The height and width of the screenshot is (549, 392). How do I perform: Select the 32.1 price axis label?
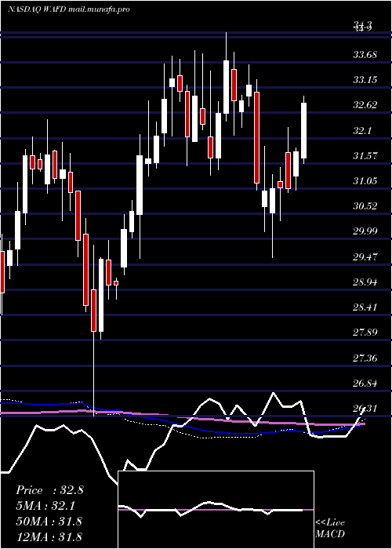click(362, 131)
